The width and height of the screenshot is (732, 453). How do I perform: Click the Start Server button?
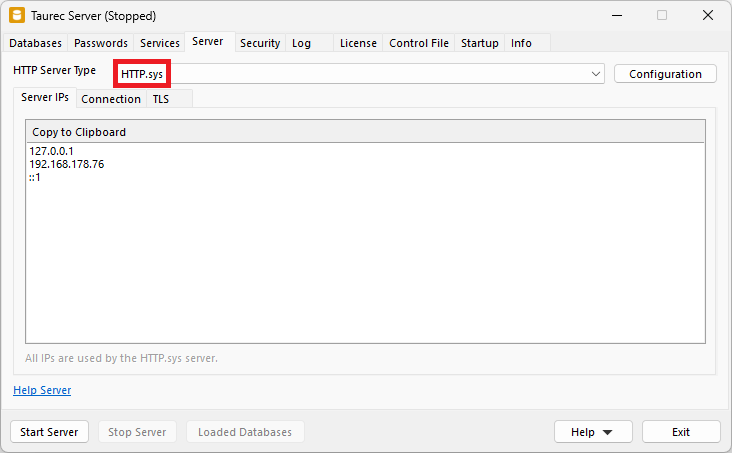pyautogui.click(x=49, y=432)
